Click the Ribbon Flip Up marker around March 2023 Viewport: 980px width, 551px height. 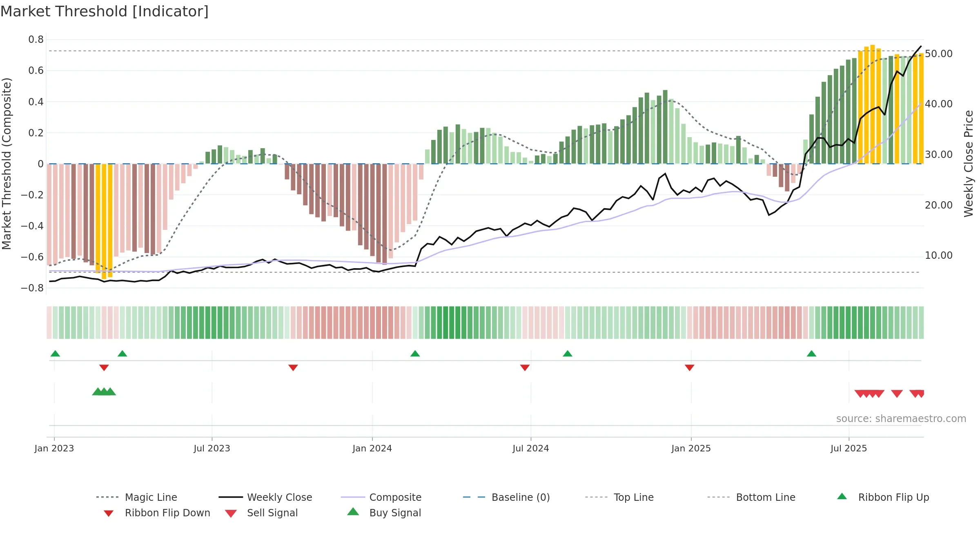122,353
